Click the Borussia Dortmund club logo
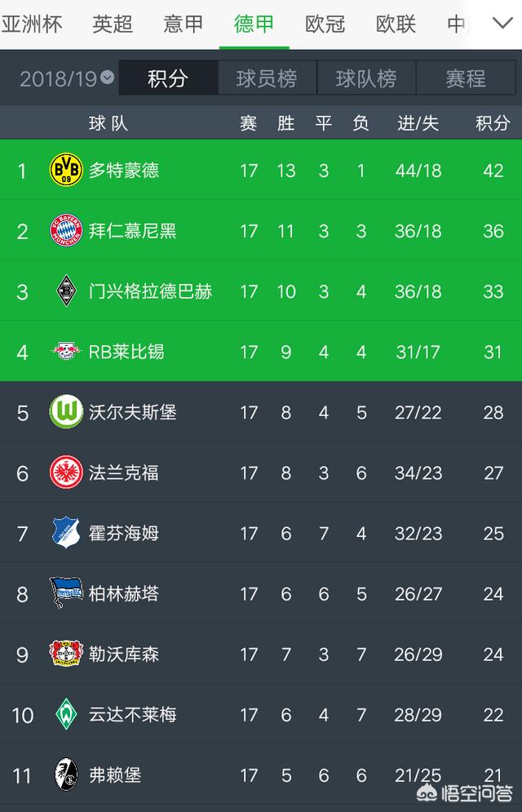 coord(66,170)
